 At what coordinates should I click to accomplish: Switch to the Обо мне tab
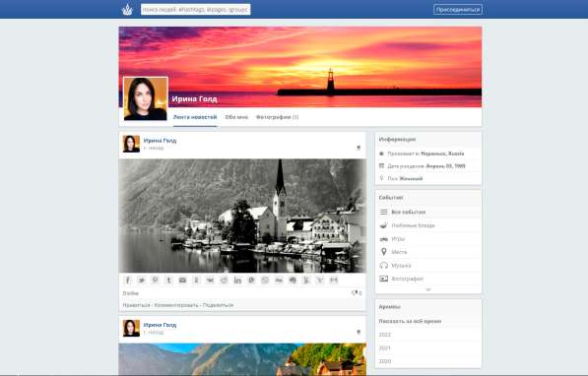click(236, 117)
